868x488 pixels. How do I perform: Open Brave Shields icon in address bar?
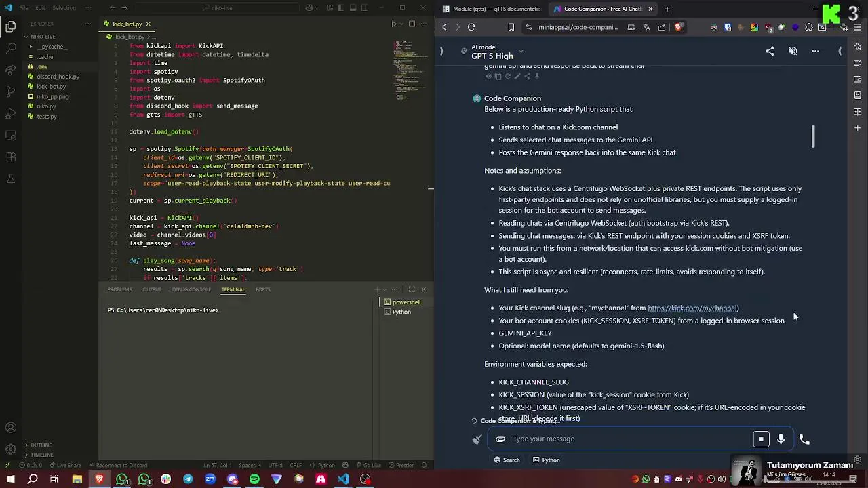click(x=678, y=27)
